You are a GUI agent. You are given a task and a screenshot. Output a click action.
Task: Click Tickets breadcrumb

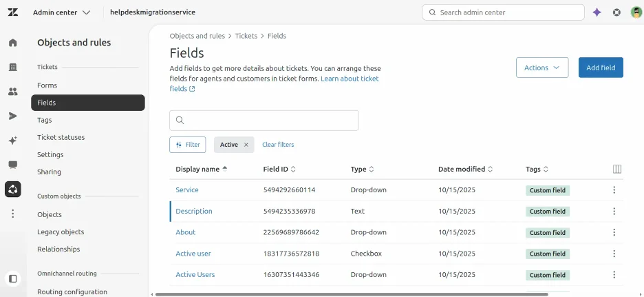point(246,36)
